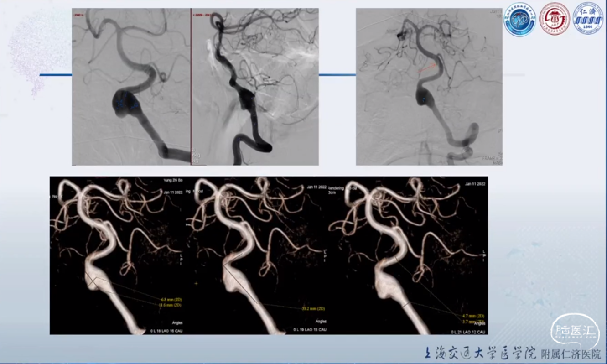Click the Jan 11 2022 date in the right 3D image
The width and height of the screenshot is (607, 364).
pyautogui.click(x=475, y=183)
